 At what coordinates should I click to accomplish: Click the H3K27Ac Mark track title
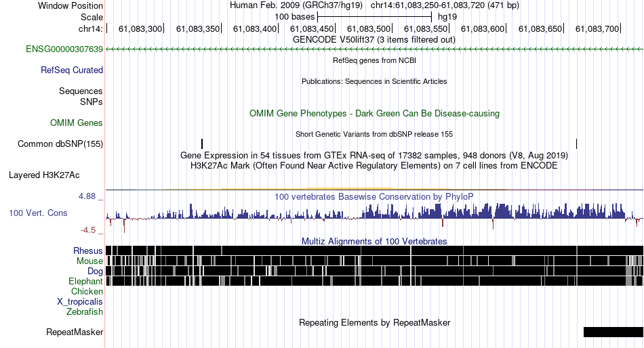(374, 166)
